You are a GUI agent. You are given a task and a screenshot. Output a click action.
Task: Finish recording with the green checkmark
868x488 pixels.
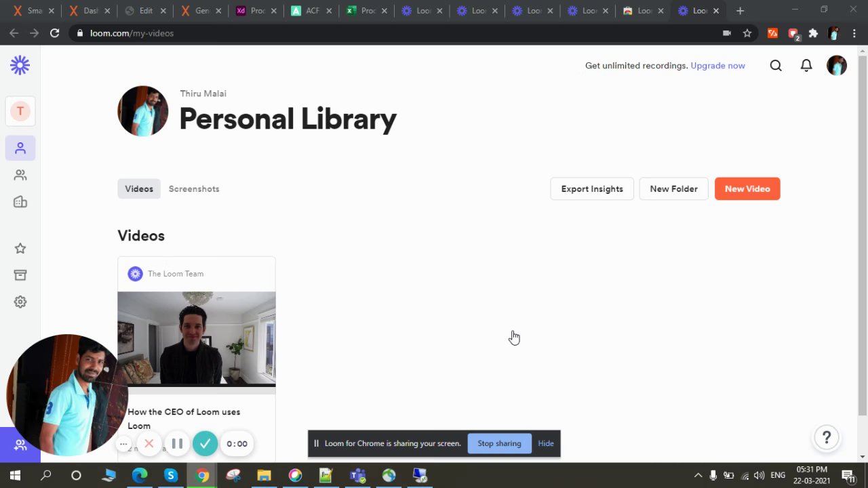pos(205,444)
